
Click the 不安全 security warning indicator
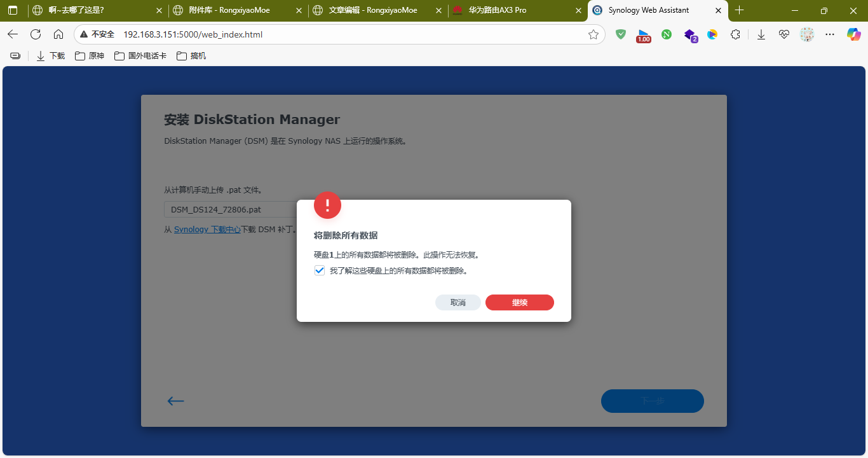[97, 34]
